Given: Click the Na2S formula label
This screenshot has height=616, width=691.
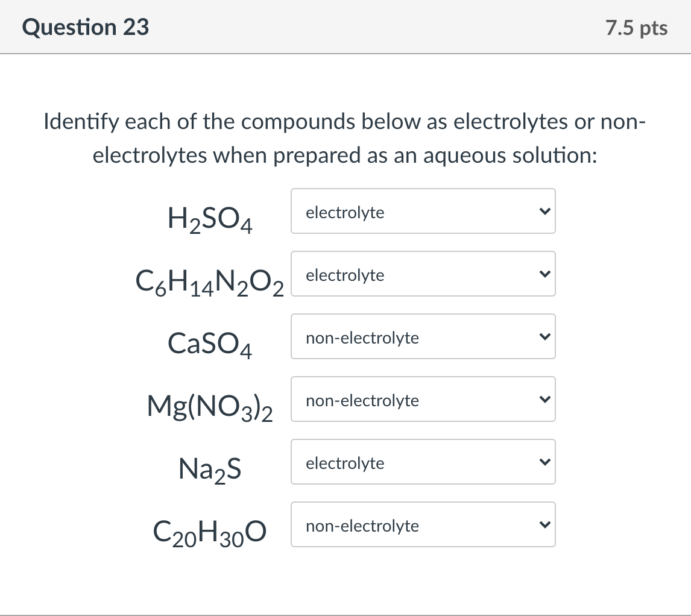Looking at the screenshot, I should [x=210, y=469].
